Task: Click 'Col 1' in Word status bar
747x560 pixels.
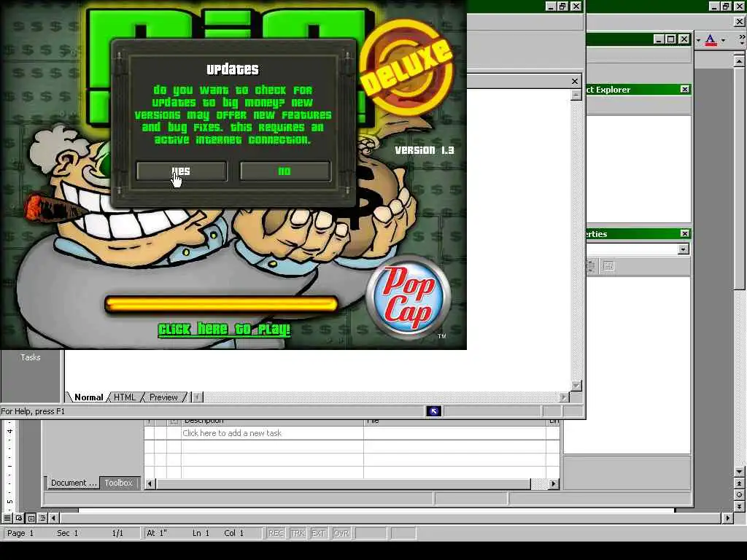Action: coord(233,533)
